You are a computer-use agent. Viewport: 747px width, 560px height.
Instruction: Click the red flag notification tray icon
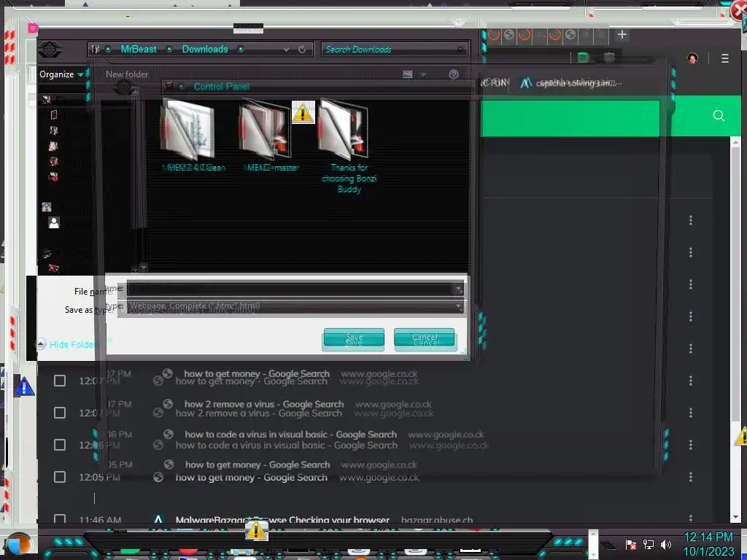[x=630, y=544]
